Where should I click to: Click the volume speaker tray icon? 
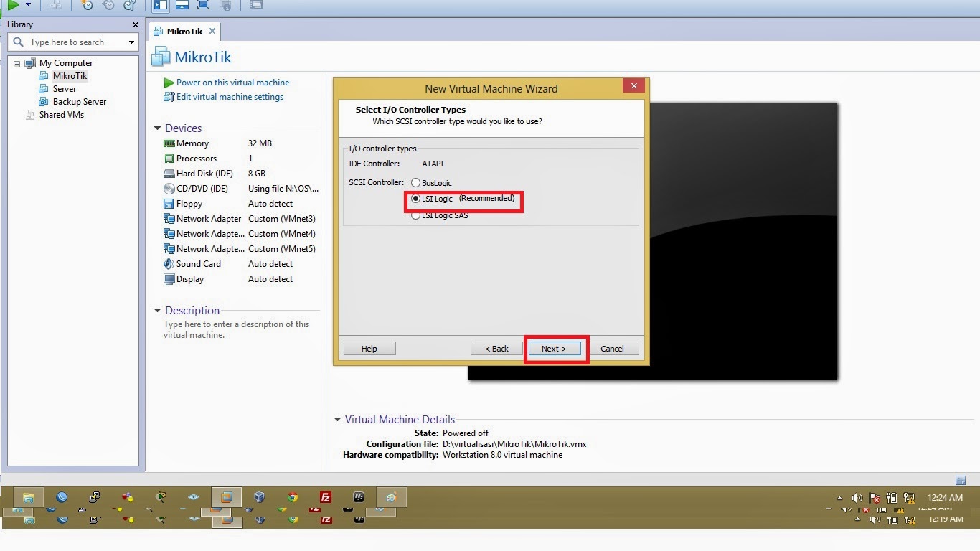coord(857,498)
